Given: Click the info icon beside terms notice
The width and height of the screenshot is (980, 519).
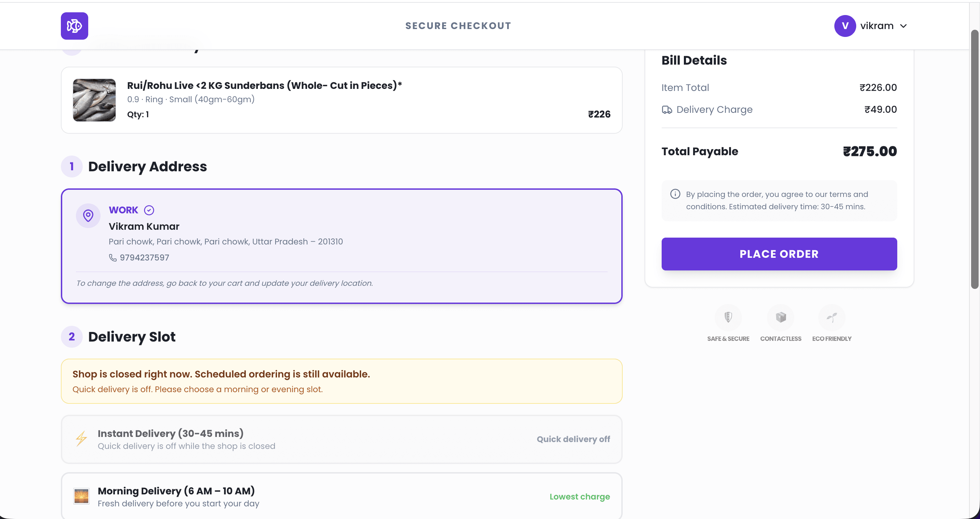Looking at the screenshot, I should (x=675, y=194).
